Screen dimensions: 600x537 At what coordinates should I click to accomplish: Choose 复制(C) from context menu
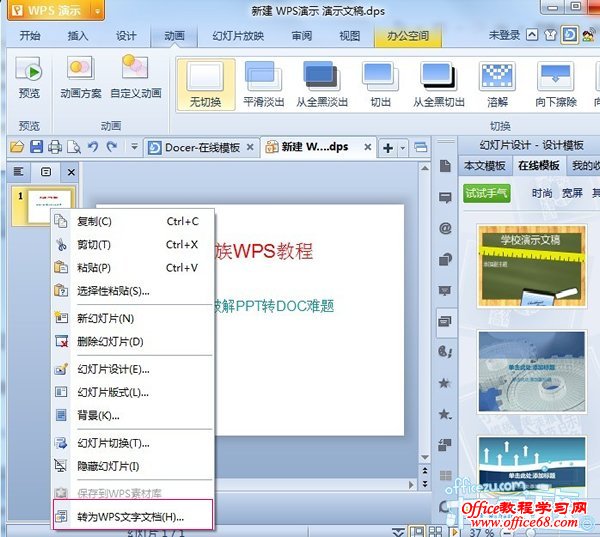tap(133, 221)
